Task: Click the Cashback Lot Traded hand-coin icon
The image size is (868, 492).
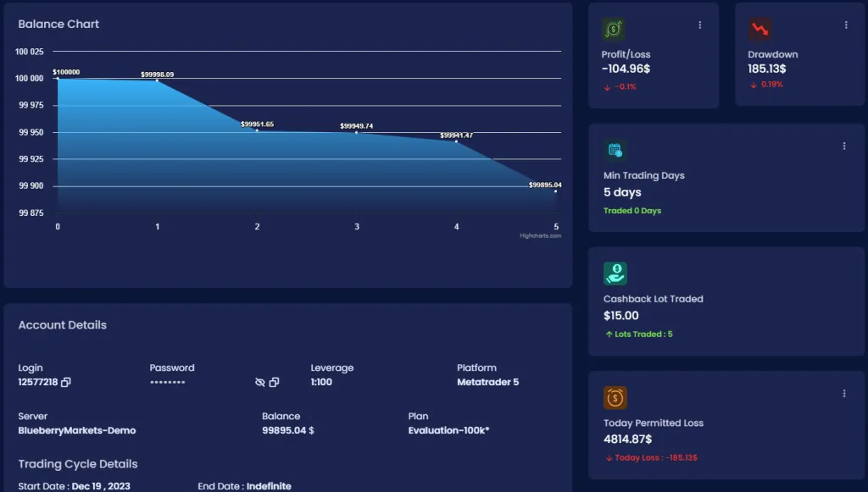Action: (615, 272)
